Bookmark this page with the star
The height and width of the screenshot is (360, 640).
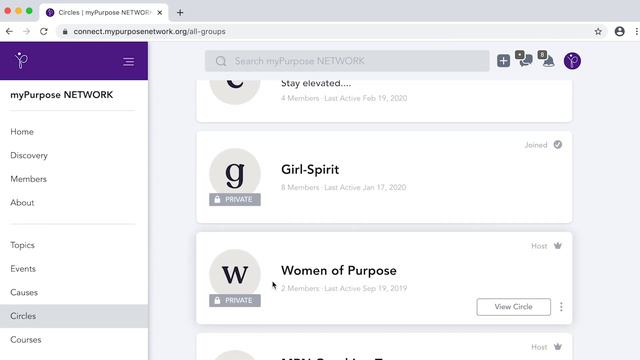598,31
